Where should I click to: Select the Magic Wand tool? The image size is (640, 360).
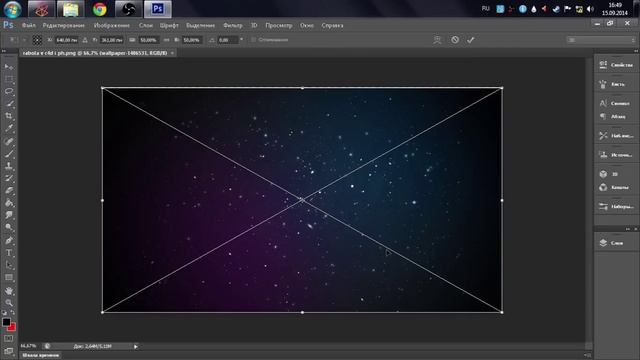click(9, 104)
